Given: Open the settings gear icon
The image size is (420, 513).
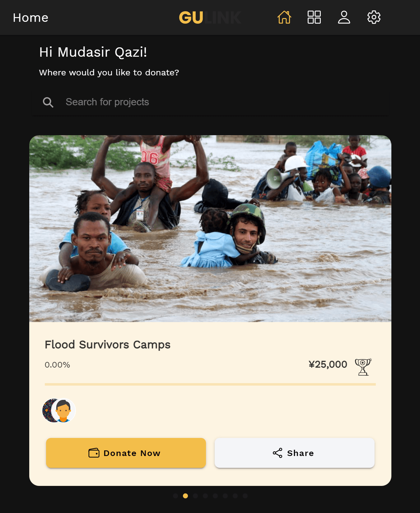Looking at the screenshot, I should tap(374, 17).
